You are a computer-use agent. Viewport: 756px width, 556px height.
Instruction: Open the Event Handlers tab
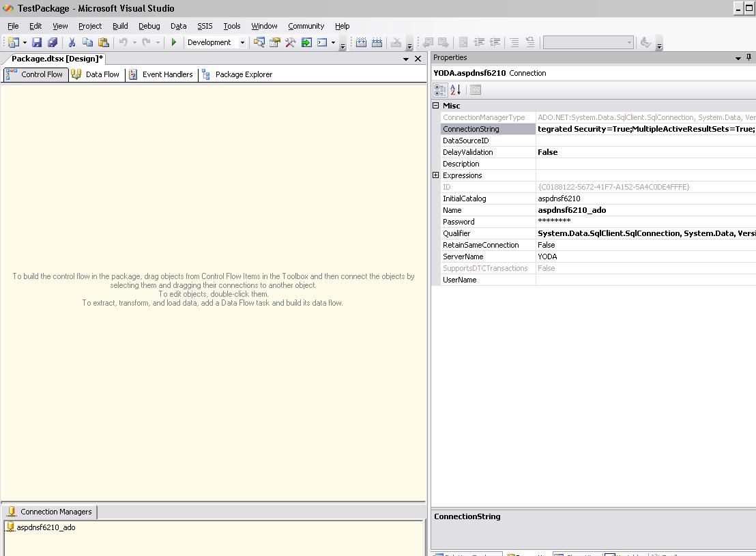[x=161, y=74]
